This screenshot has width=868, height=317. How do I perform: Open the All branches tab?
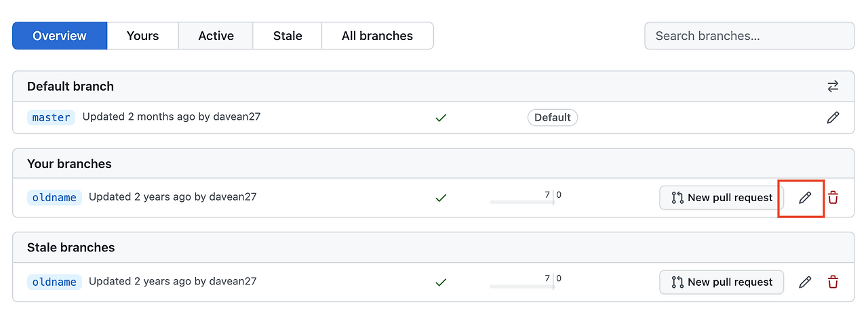point(377,36)
